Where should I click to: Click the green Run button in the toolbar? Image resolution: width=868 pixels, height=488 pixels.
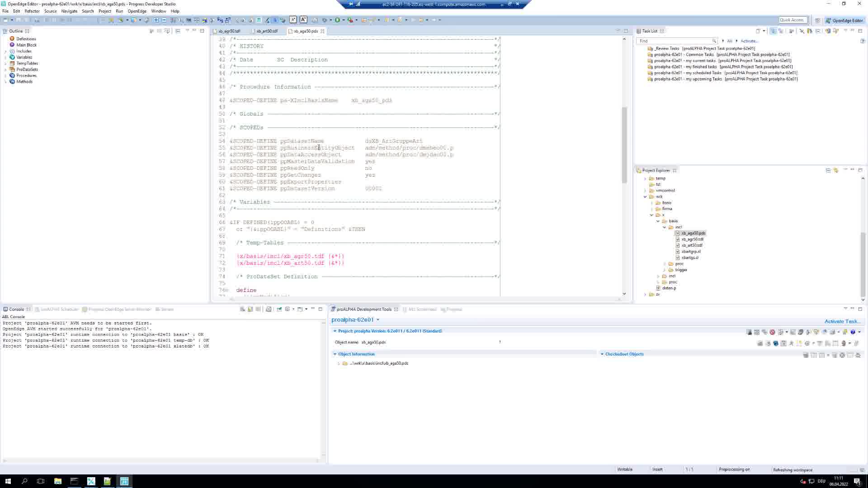pyautogui.click(x=337, y=20)
